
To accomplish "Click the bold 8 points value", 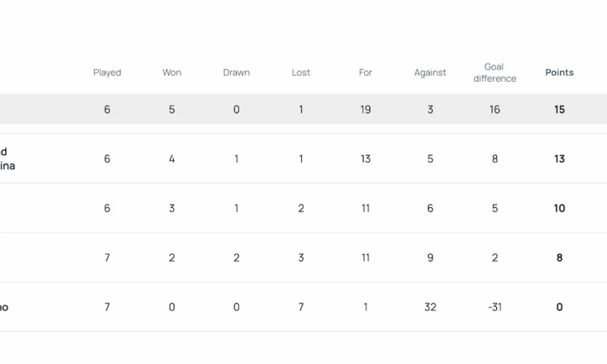I will click(x=559, y=258).
